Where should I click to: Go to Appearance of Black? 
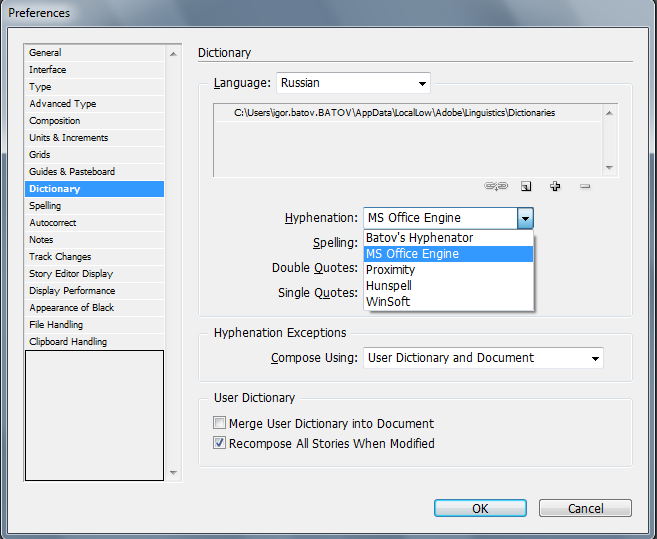click(94, 308)
